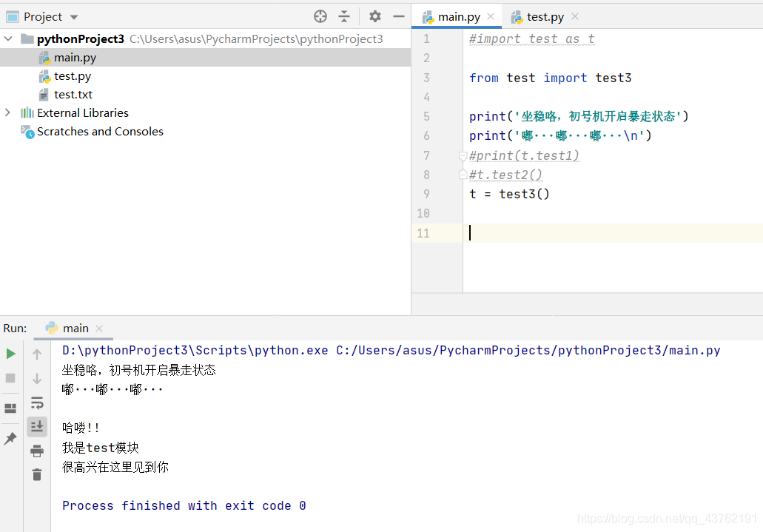Select main.py in project tree
Viewport: 763px width, 532px height.
pyautogui.click(x=205, y=58)
